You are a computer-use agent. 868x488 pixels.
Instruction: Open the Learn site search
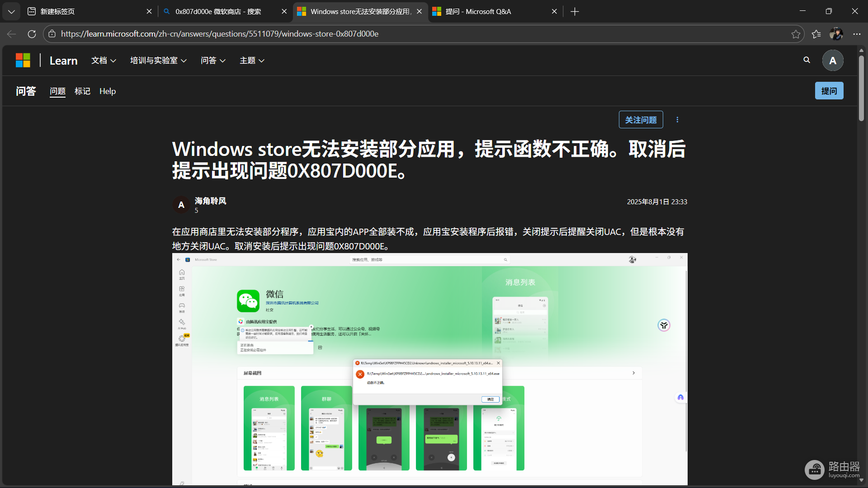coord(807,60)
